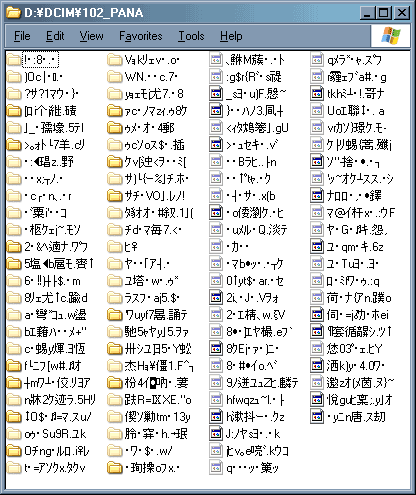Click the folder name starting "馳5ャヤ"
Viewport: 416px width, 495px height.
pos(156,332)
